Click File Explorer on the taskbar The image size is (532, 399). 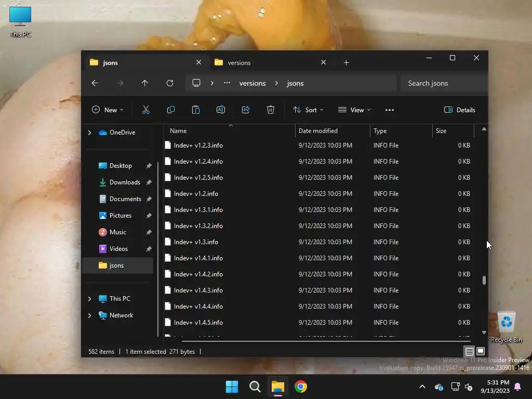(x=278, y=387)
